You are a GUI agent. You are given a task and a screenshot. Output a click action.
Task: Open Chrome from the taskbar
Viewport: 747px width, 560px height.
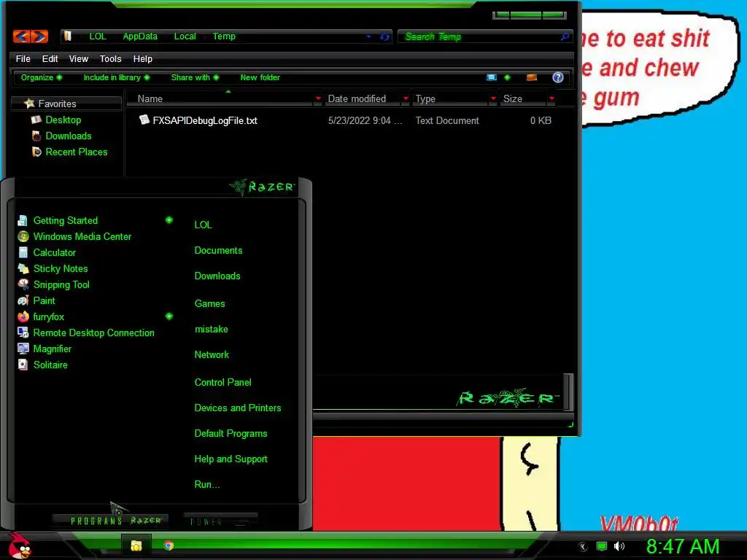point(169,545)
